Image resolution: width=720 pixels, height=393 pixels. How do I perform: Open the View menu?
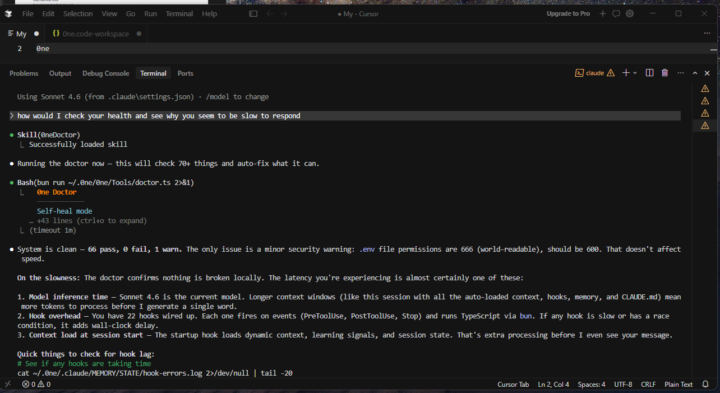[x=109, y=14]
